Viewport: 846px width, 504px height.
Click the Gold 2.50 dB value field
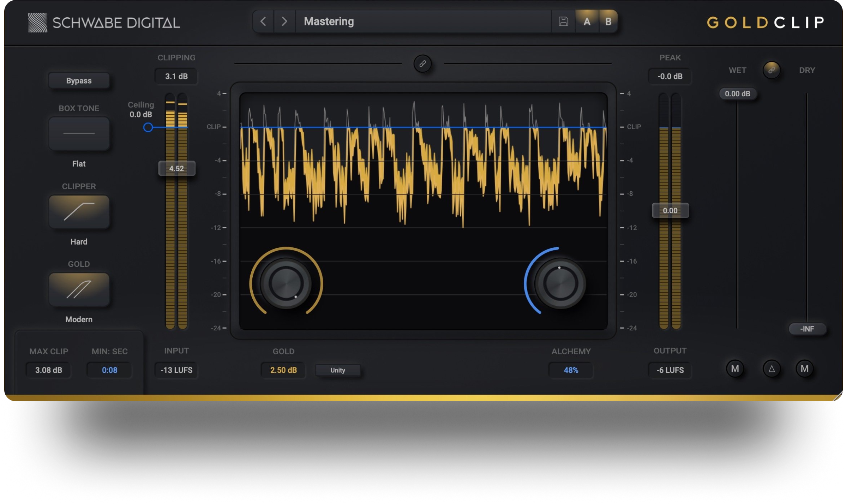(283, 370)
